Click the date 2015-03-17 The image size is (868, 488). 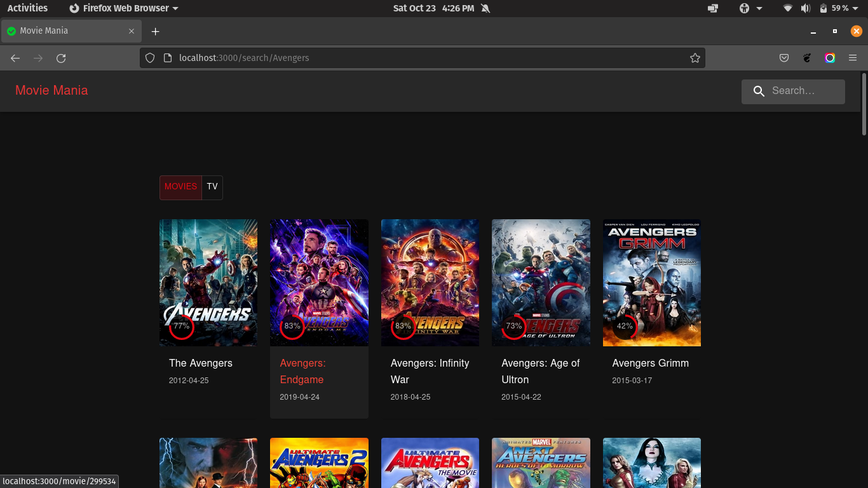632,381
